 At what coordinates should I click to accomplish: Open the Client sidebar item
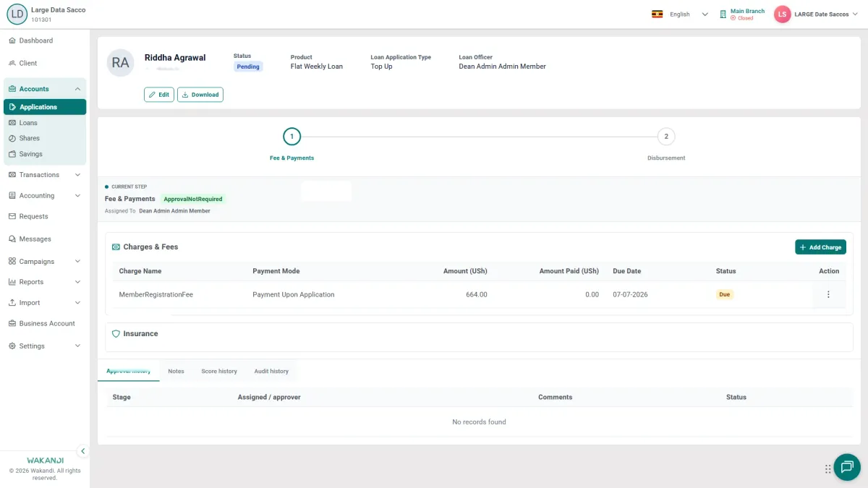click(x=27, y=63)
